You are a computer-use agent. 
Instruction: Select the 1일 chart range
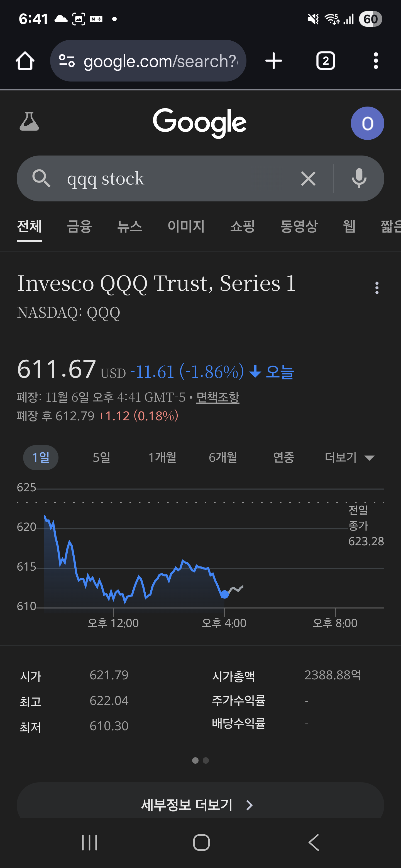41,458
